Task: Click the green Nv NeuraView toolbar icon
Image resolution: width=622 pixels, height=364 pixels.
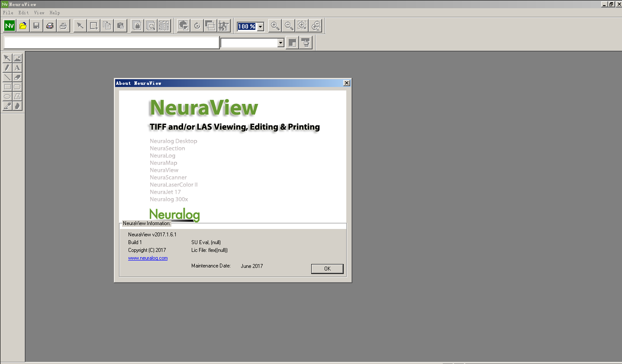Action: click(10, 26)
